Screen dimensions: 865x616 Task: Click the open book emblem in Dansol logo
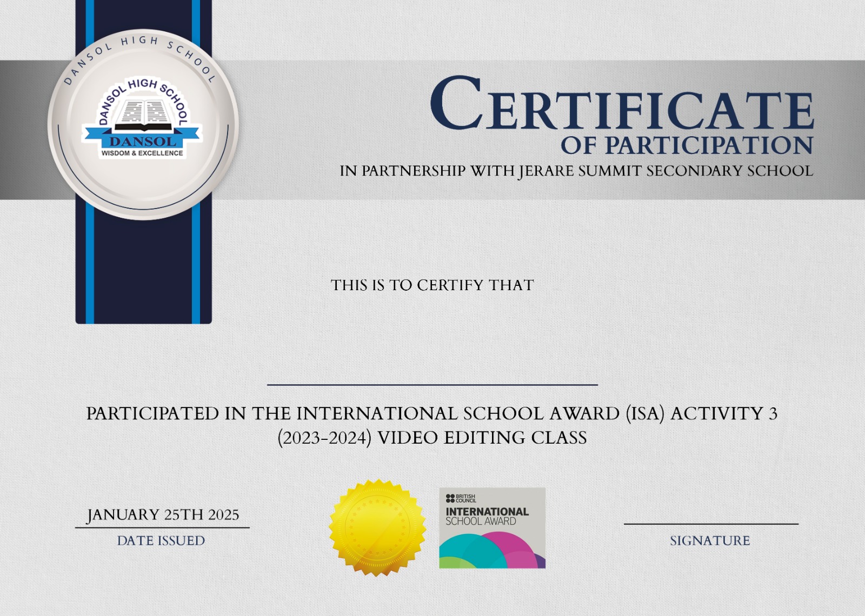click(142, 115)
